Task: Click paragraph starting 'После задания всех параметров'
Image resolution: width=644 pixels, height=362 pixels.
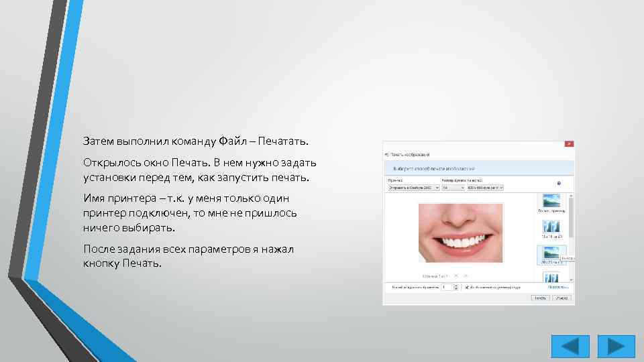Action: pyautogui.click(x=189, y=256)
